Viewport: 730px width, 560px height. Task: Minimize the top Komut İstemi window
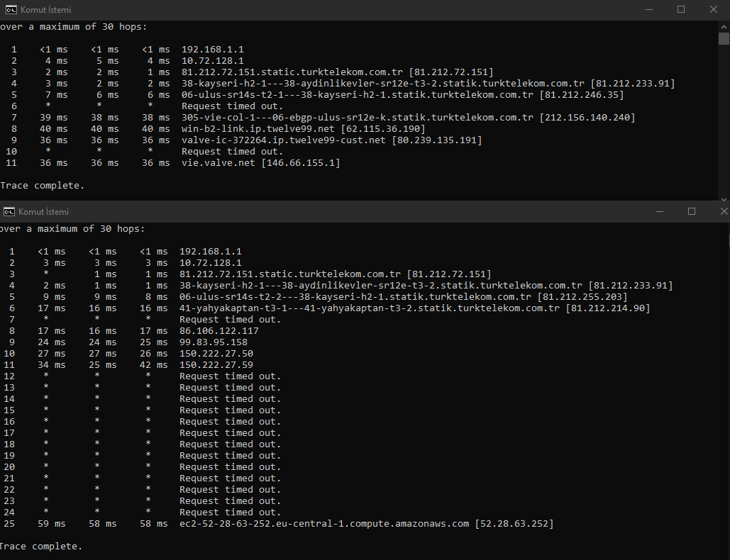pyautogui.click(x=648, y=10)
